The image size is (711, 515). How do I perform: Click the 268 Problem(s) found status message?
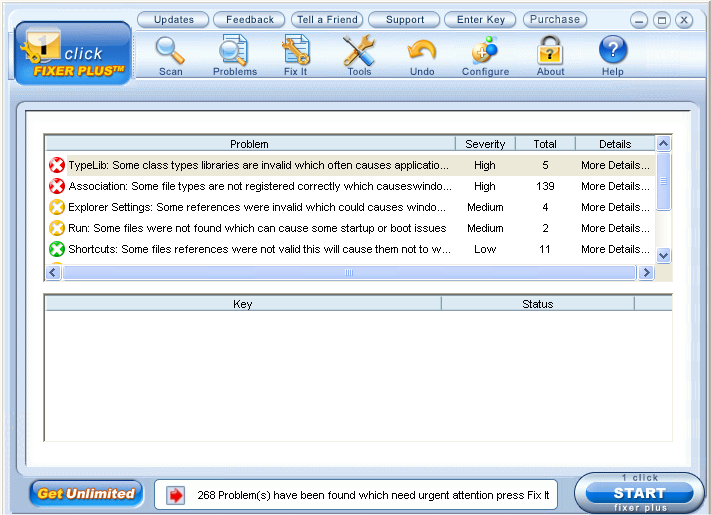(373, 495)
